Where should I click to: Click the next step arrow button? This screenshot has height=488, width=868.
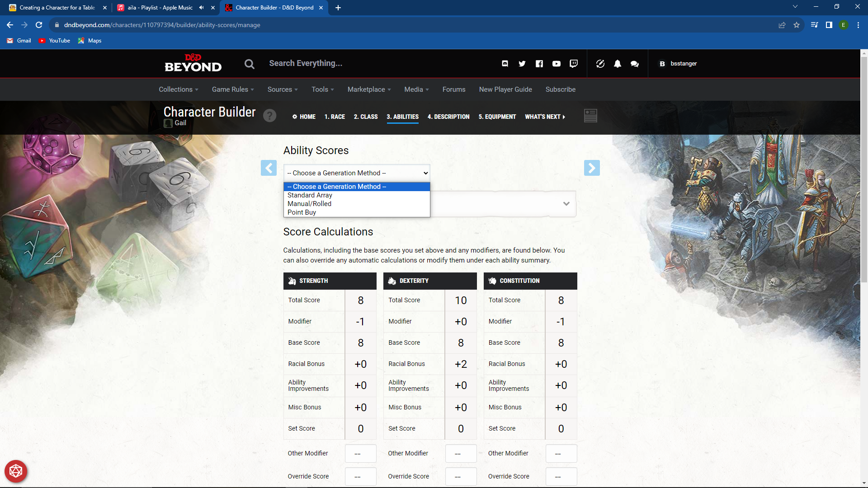tap(592, 168)
